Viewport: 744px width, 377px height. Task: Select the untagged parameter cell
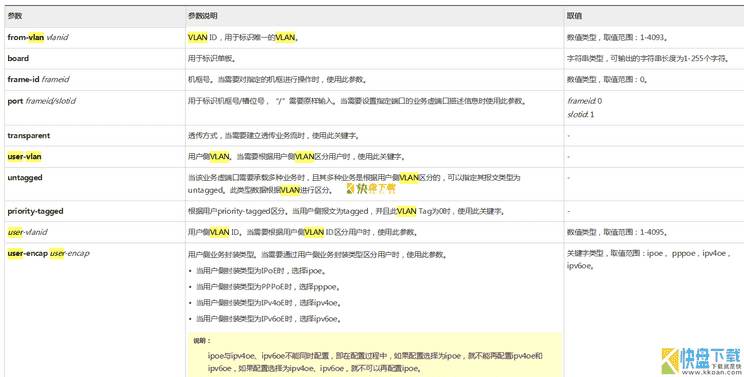tap(25, 178)
